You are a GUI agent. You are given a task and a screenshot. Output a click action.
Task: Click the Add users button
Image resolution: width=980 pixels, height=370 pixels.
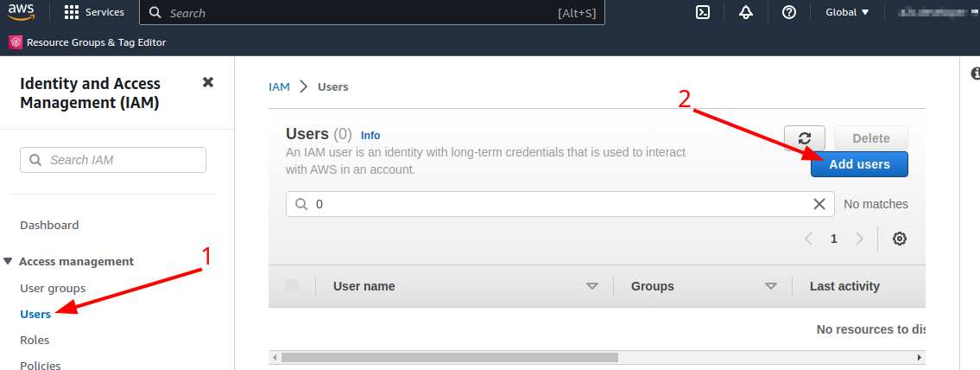click(x=859, y=164)
